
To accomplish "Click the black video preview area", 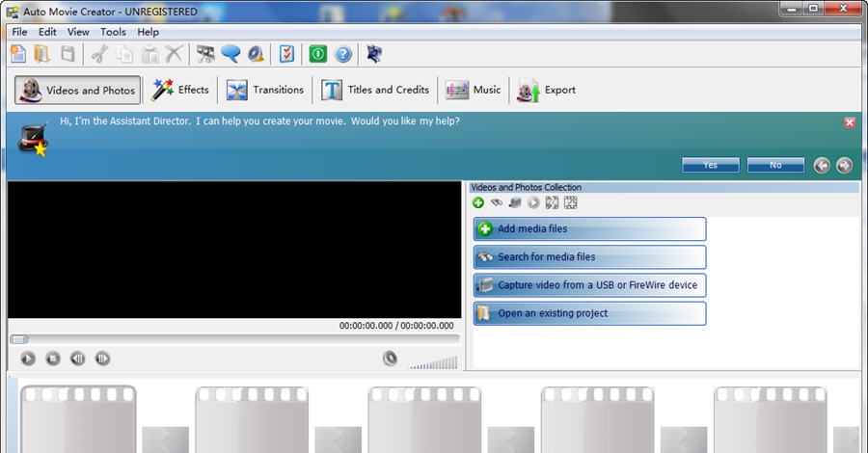I will [x=234, y=250].
